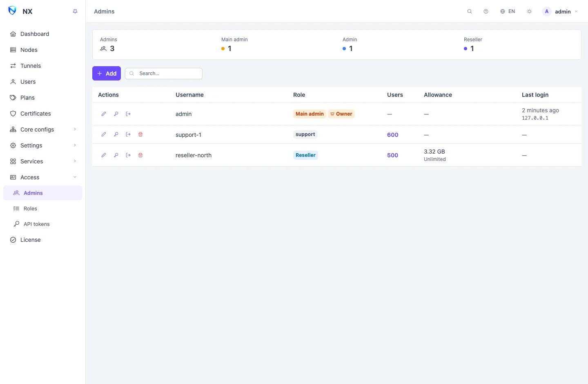Screen dimensions: 588x384
Task: Open the EN language selector
Action: 508,11
